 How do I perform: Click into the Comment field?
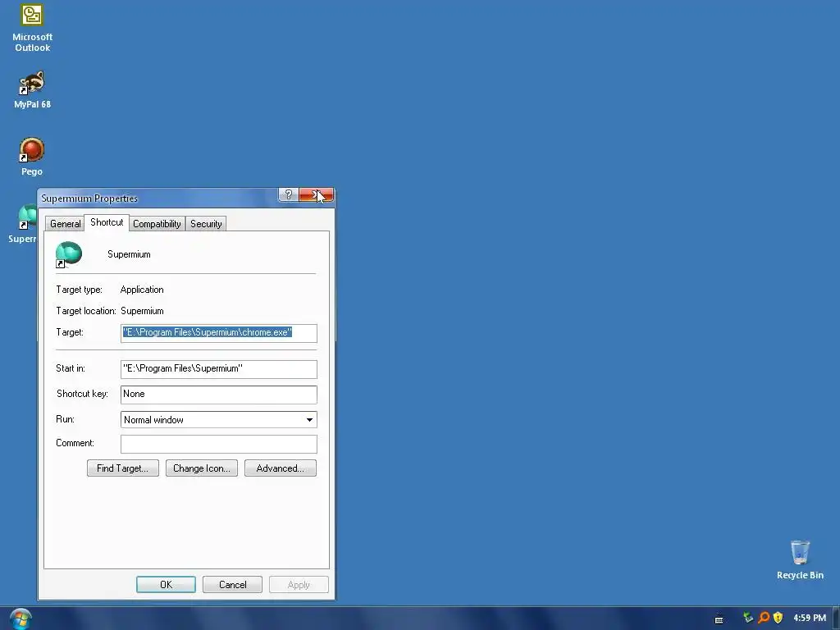coord(218,444)
